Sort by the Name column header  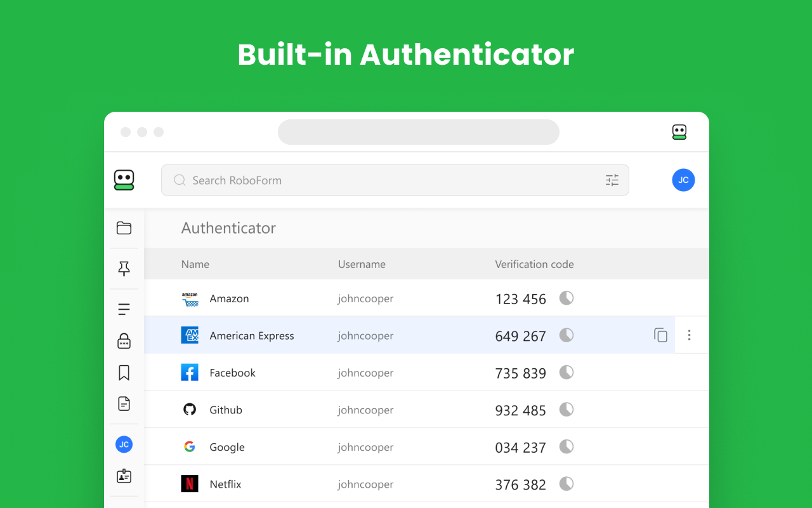pyautogui.click(x=195, y=264)
